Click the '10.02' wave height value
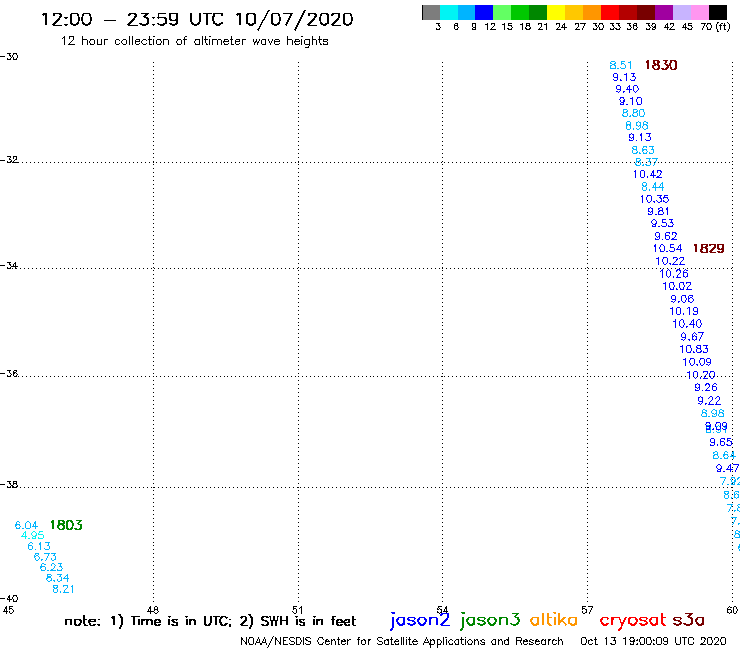This screenshot has width=740, height=650. tap(677, 286)
